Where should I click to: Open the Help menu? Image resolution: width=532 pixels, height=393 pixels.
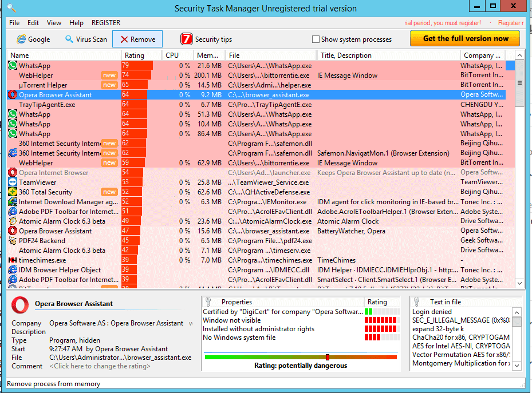76,23
